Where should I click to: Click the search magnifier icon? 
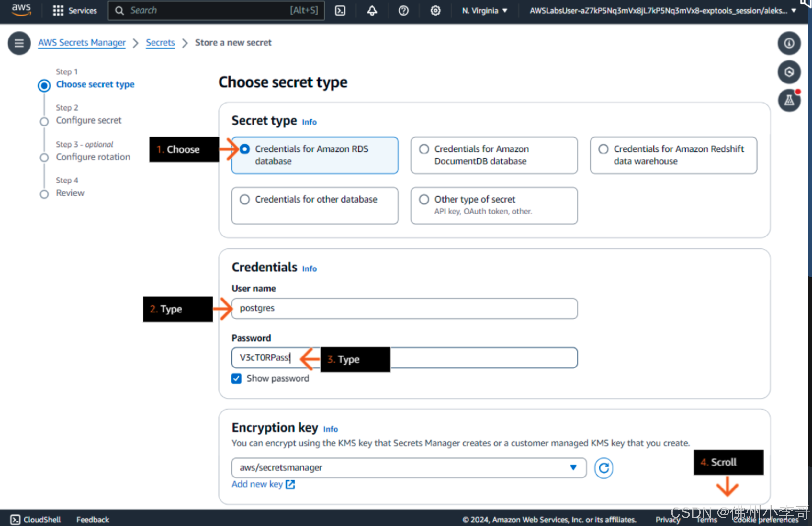point(119,11)
